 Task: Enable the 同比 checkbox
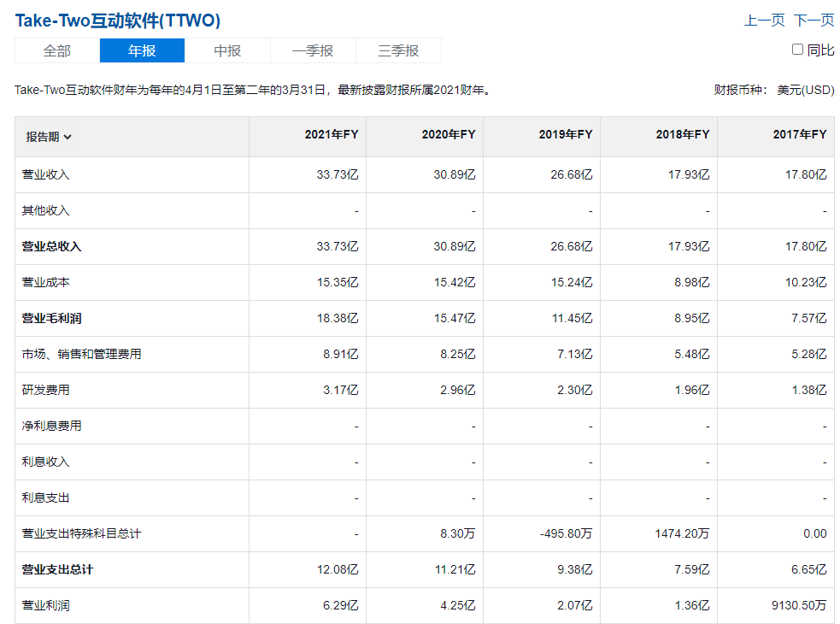(x=797, y=50)
